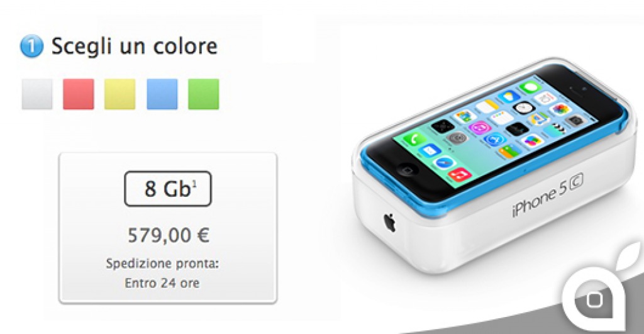
Task: Click the iPhone home button
Action: pyautogui.click(x=408, y=170)
